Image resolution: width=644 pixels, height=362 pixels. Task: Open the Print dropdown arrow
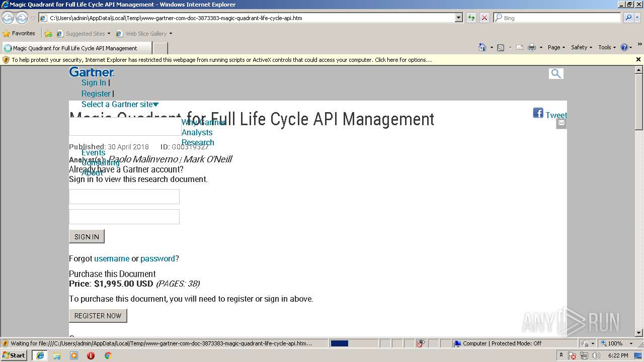tap(541, 47)
